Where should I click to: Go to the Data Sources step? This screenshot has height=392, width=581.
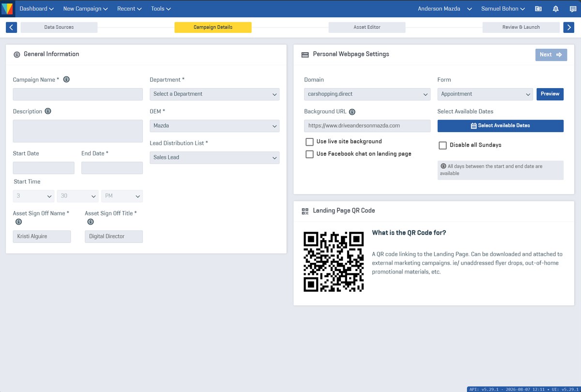(x=59, y=27)
